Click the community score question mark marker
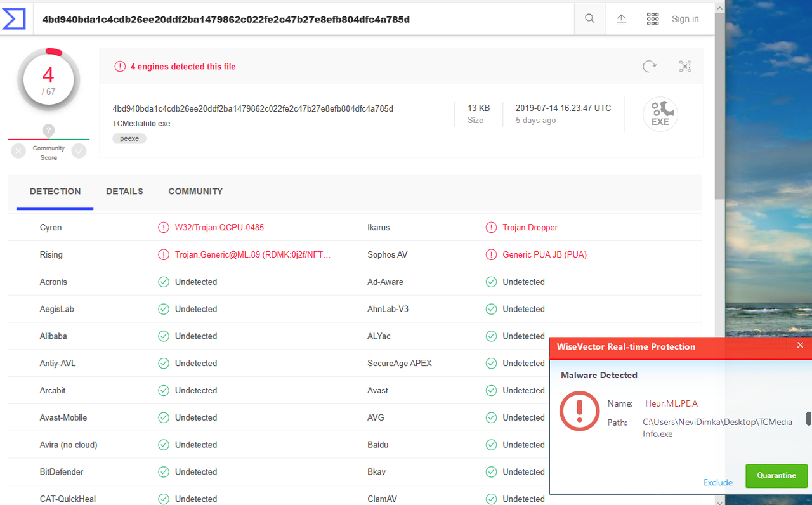The width and height of the screenshot is (812, 505). coord(48,130)
